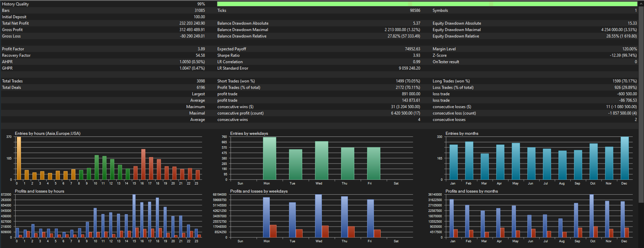Select Gross Profit value "312 493 489.91"
The image size is (644, 248).
point(192,30)
